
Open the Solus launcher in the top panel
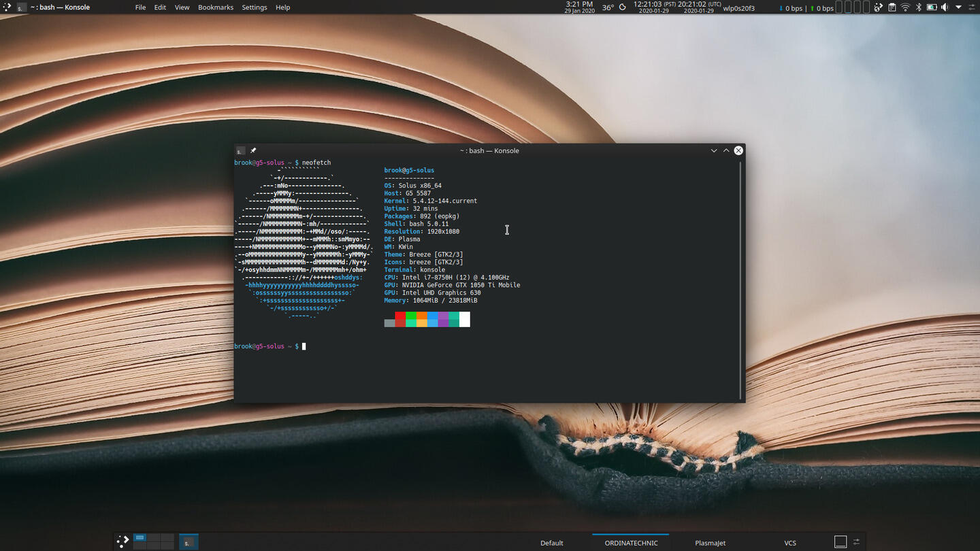pos(6,7)
